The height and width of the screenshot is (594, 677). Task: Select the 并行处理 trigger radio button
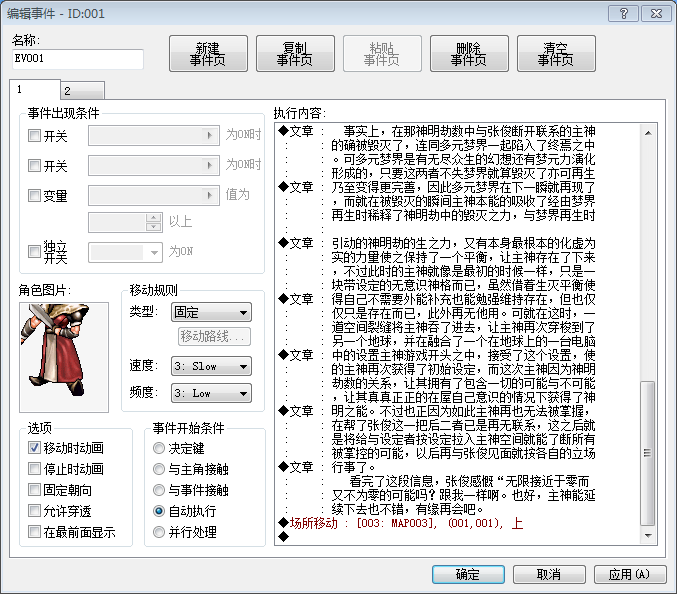point(159,532)
